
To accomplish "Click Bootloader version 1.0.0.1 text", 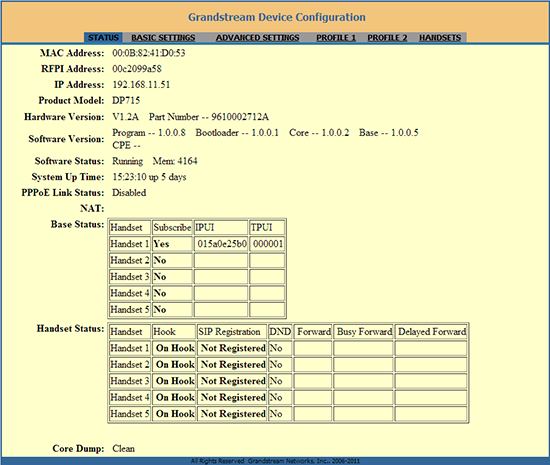I will (x=237, y=133).
